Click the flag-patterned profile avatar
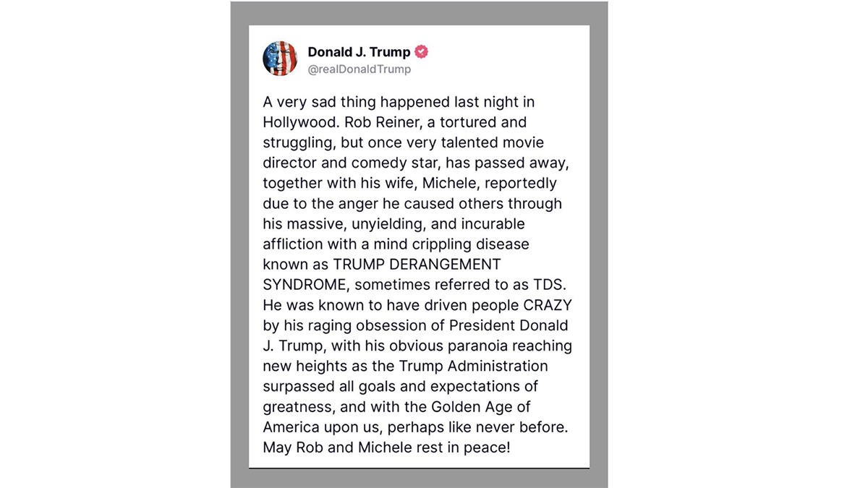This screenshot has width=868, height=488. click(280, 59)
